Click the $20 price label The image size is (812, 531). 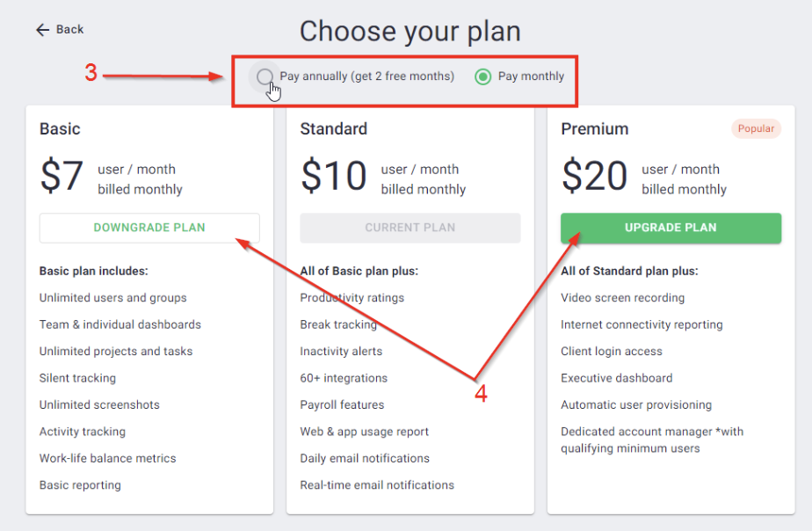pos(594,176)
